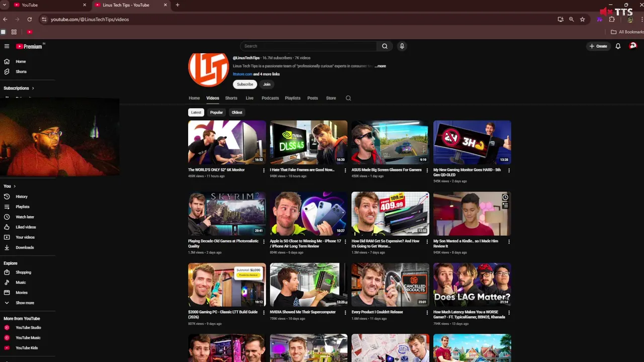Open a new browser tab with plus
The image size is (644, 362).
pyautogui.click(x=178, y=5)
